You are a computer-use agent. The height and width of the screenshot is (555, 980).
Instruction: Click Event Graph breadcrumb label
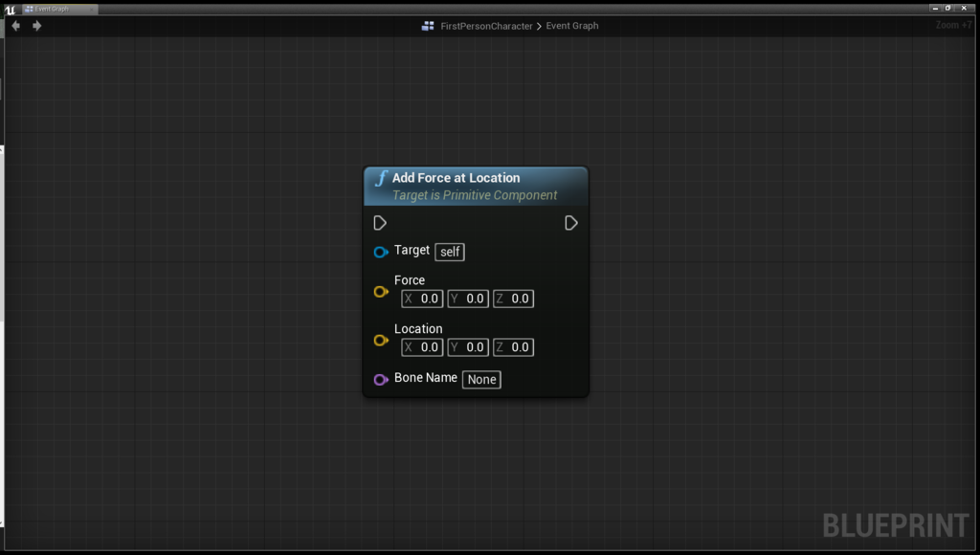click(572, 26)
